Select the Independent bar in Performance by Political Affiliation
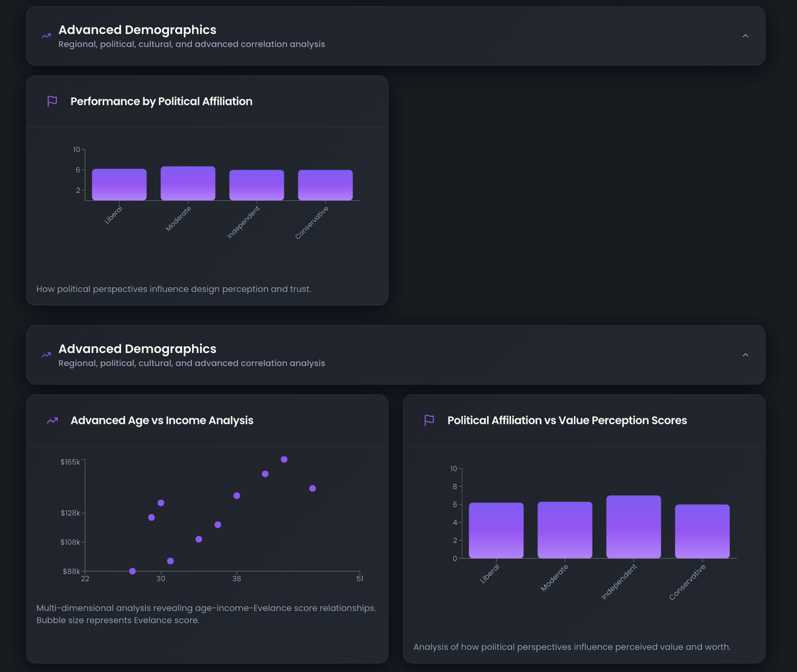797x672 pixels. coord(257,185)
